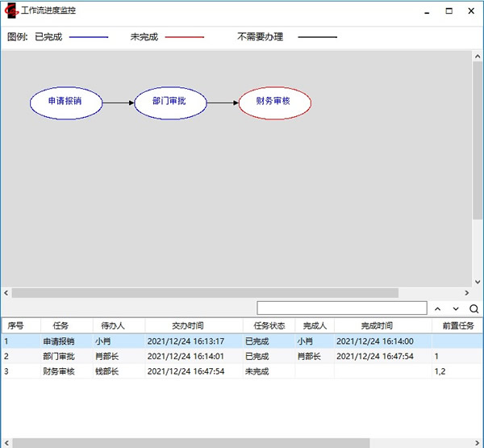Image resolution: width=484 pixels, height=448 pixels.
Task: Click the diagram's horizontal scrollbar right arrow
Action: click(x=466, y=292)
